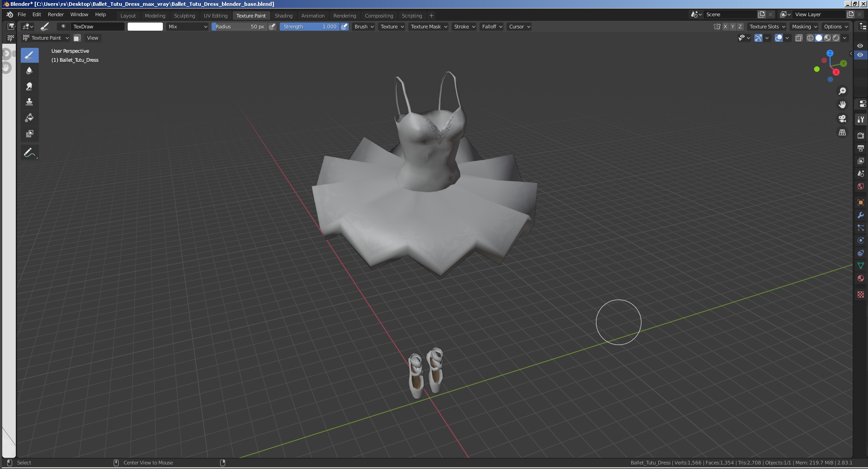Open the Edit menu
868x469 pixels.
37,14
